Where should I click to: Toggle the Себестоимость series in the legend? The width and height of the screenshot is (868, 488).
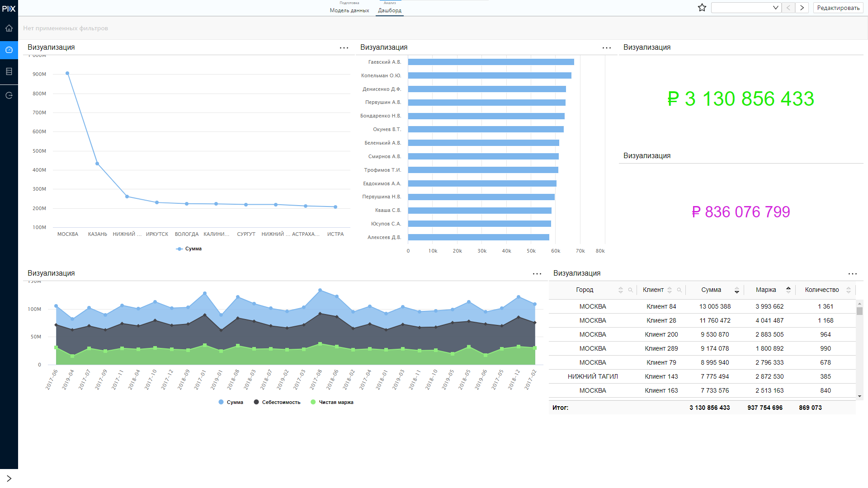point(277,402)
